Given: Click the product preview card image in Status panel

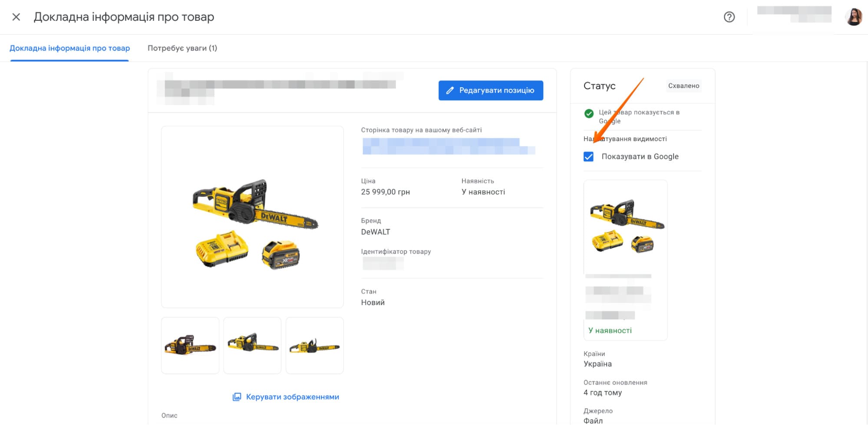Looking at the screenshot, I should click(x=625, y=226).
